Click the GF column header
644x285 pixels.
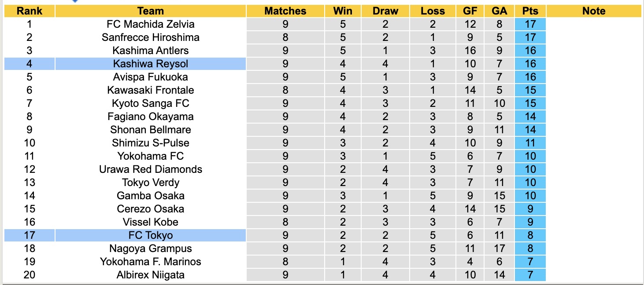pos(470,11)
